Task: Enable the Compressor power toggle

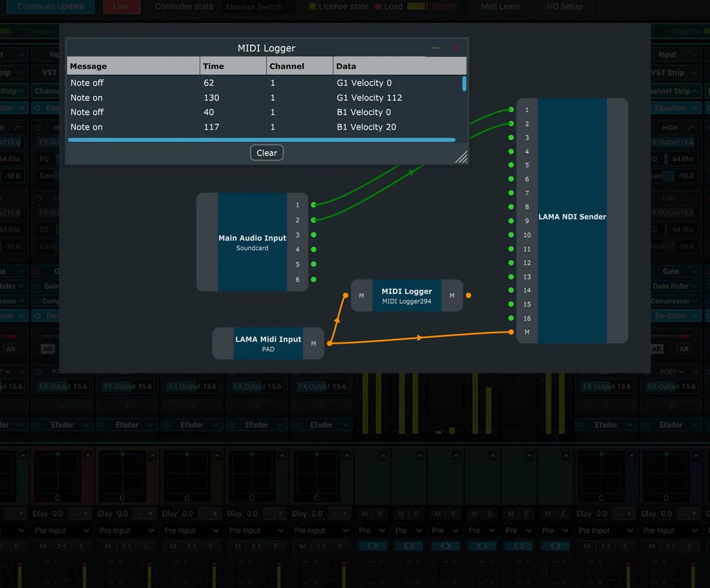Action: 37,301
